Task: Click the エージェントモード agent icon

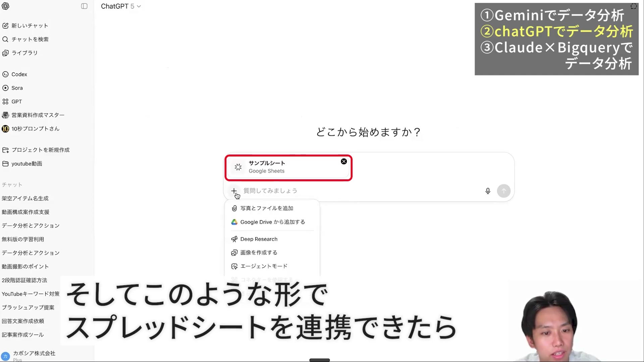Action: (x=234, y=266)
